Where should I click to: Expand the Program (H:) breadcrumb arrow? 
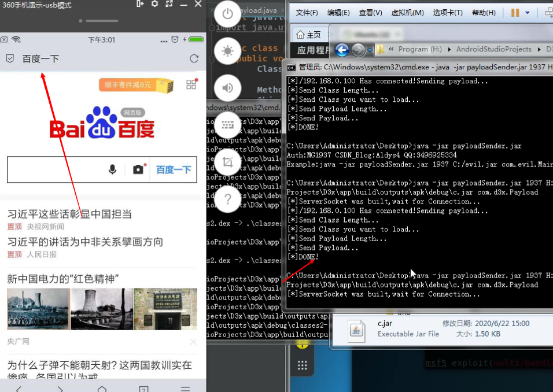(x=449, y=49)
